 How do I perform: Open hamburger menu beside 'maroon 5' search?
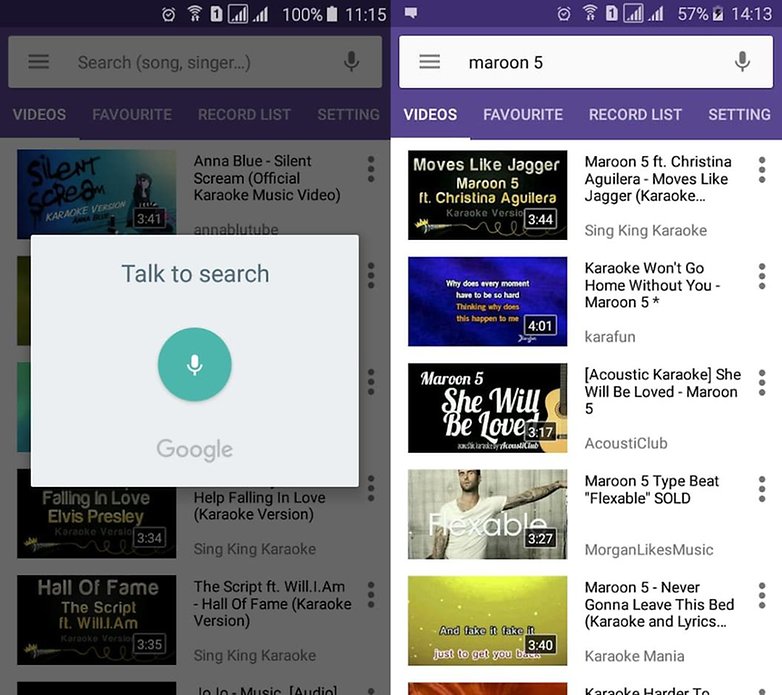(429, 62)
